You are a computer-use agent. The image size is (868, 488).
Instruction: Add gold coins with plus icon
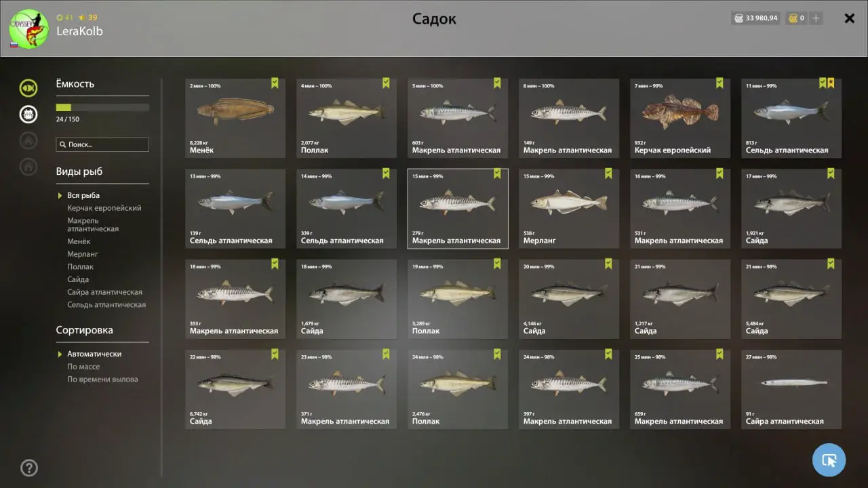(816, 18)
